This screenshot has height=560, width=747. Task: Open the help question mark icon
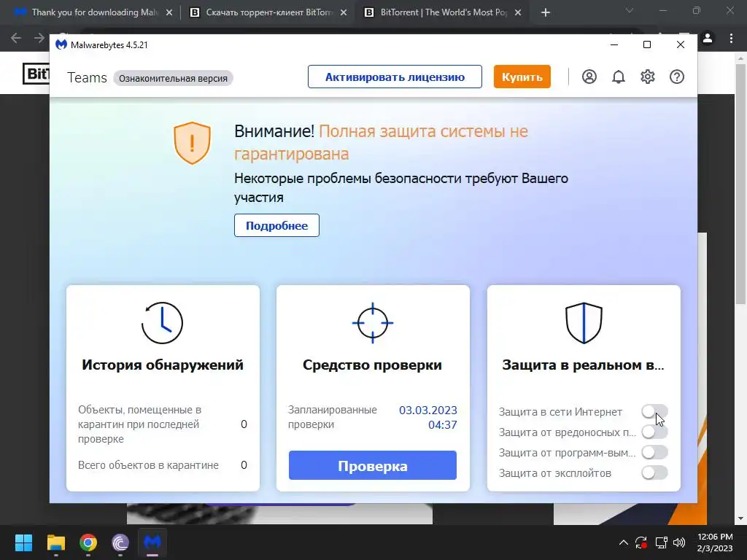click(x=676, y=77)
